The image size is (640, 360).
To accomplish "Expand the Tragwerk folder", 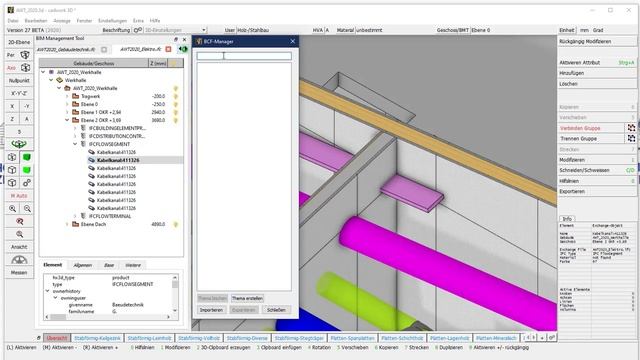I will tap(67, 96).
